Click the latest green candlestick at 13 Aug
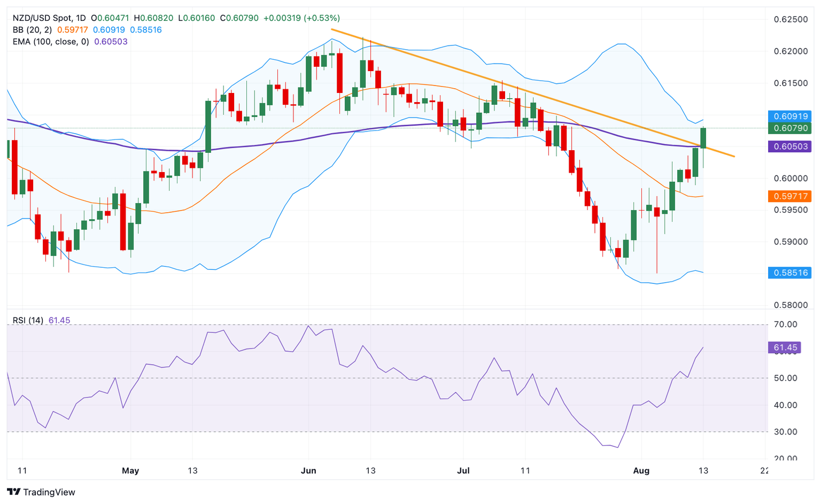Image resolution: width=821 pixels, height=504 pixels. (x=703, y=138)
